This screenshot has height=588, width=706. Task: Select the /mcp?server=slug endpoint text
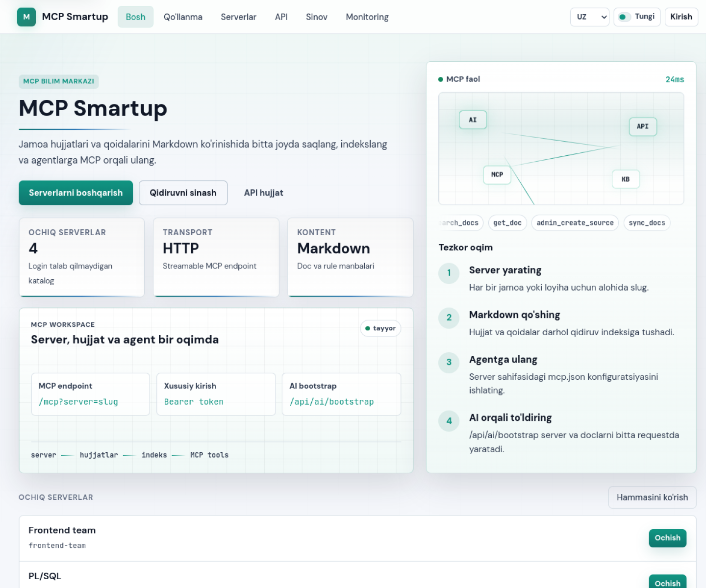coord(78,402)
